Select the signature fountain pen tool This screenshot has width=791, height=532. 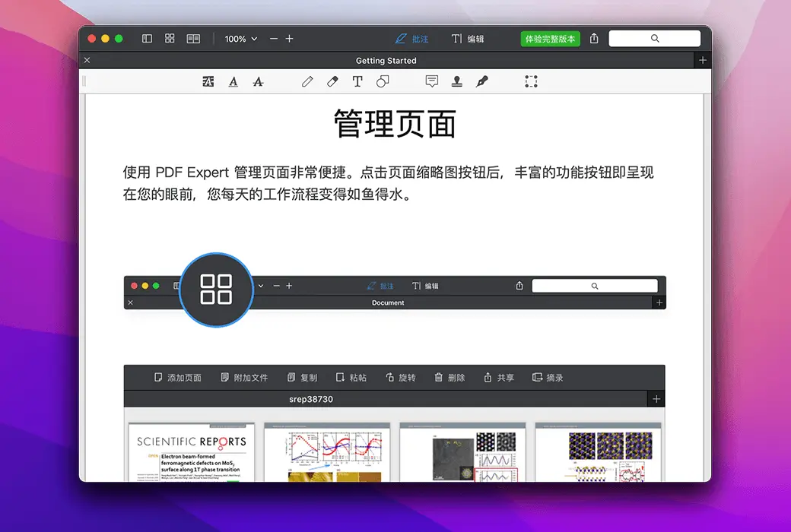[x=481, y=81]
